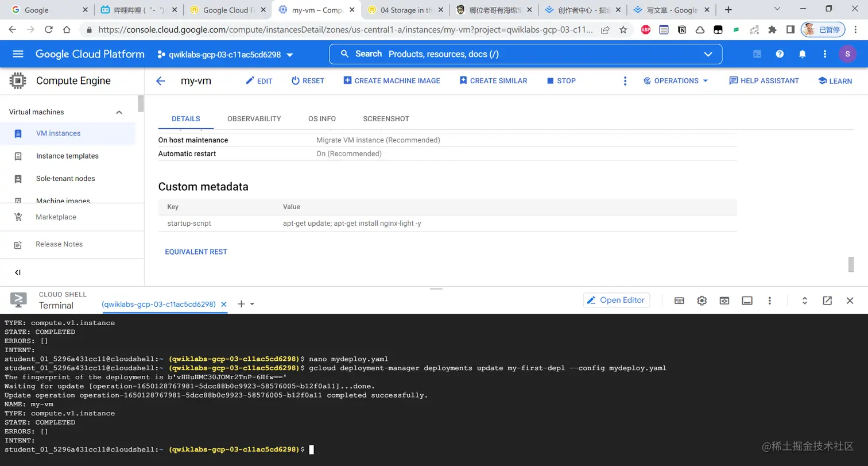Click CREATE MACHINE IMAGE
This screenshot has height=466, width=868.
(392, 81)
